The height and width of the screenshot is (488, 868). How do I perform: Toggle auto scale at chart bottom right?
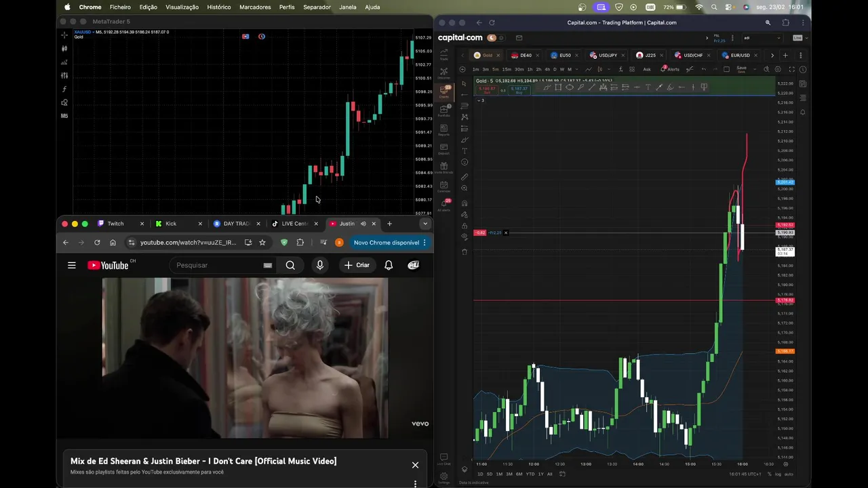pyautogui.click(x=789, y=474)
